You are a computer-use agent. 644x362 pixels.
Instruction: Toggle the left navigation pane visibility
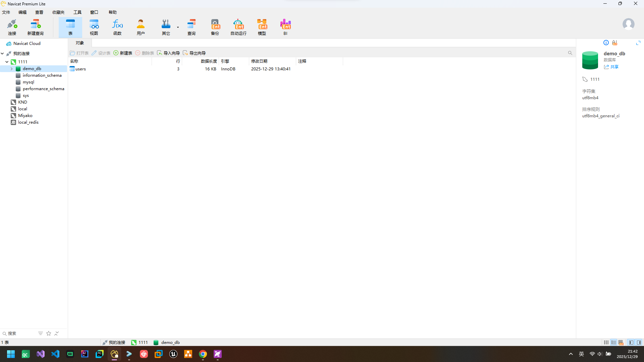coord(631,343)
